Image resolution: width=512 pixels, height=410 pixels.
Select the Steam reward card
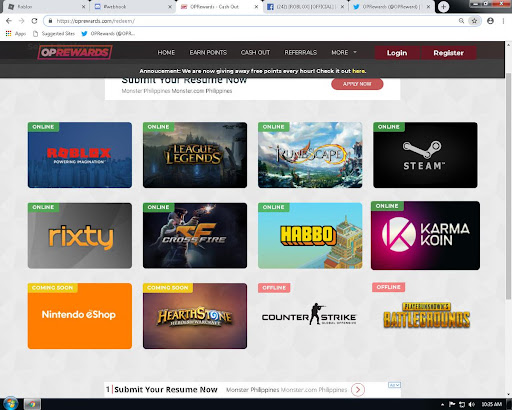tap(425, 155)
